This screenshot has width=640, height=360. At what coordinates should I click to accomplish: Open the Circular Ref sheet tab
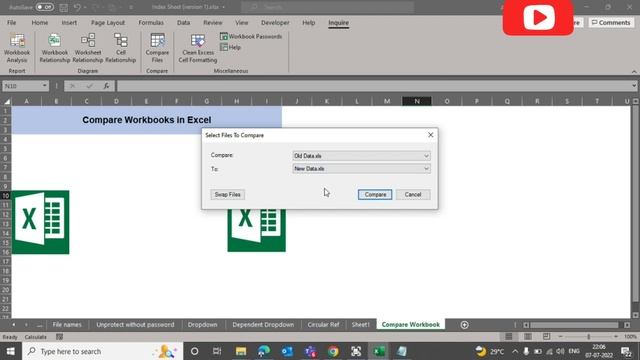(323, 325)
